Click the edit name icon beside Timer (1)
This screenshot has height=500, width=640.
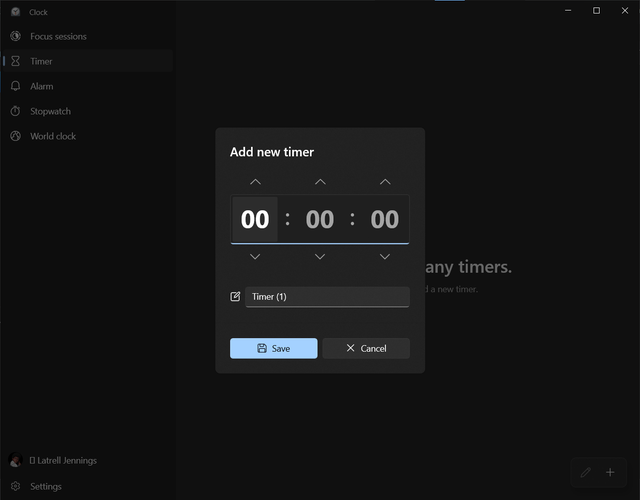(x=235, y=296)
